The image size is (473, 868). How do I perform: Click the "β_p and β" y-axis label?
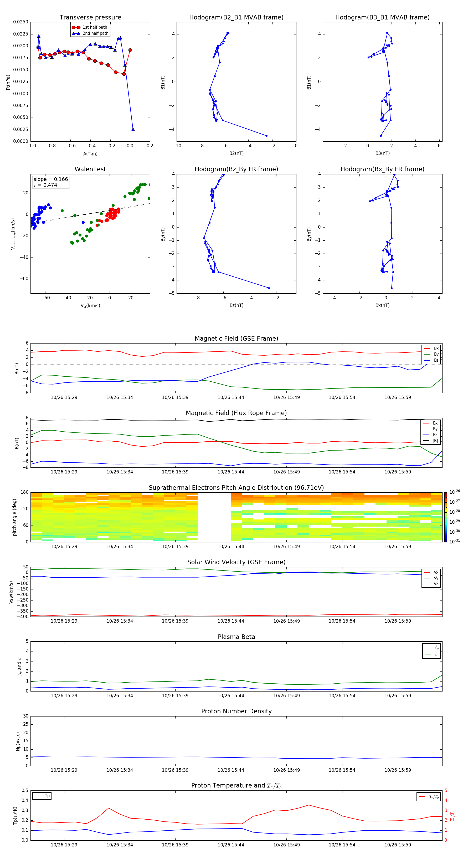pyautogui.click(x=20, y=666)
